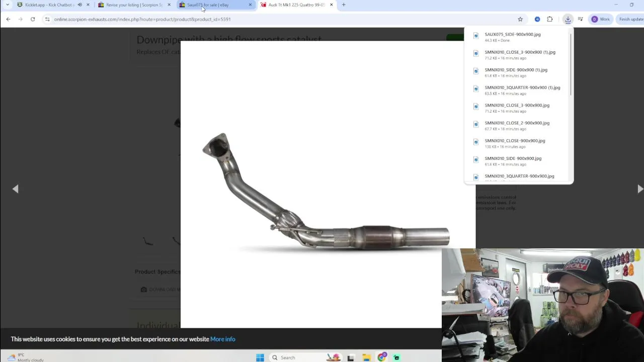Mute audio on the Kicklet.app tab

coord(79,5)
